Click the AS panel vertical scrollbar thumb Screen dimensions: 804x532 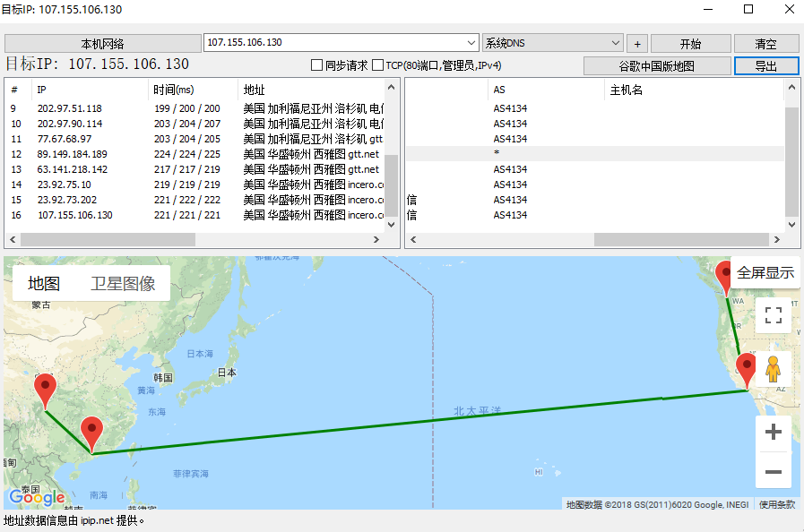[x=791, y=162]
